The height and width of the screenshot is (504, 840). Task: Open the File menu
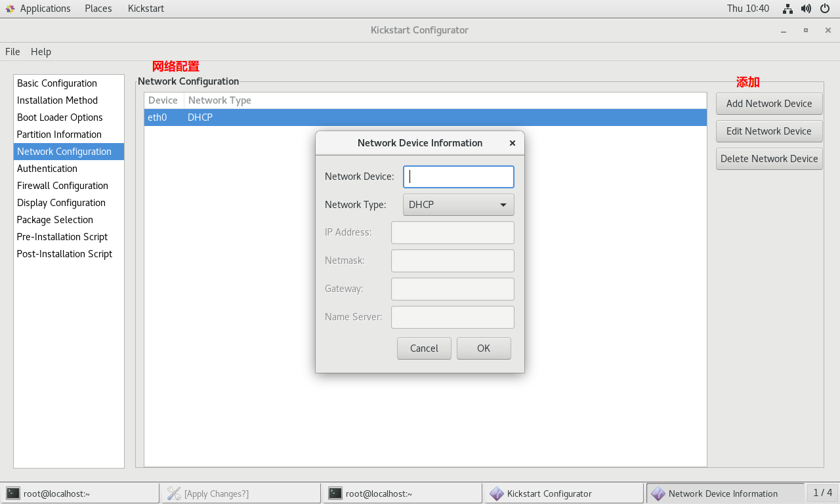point(12,52)
